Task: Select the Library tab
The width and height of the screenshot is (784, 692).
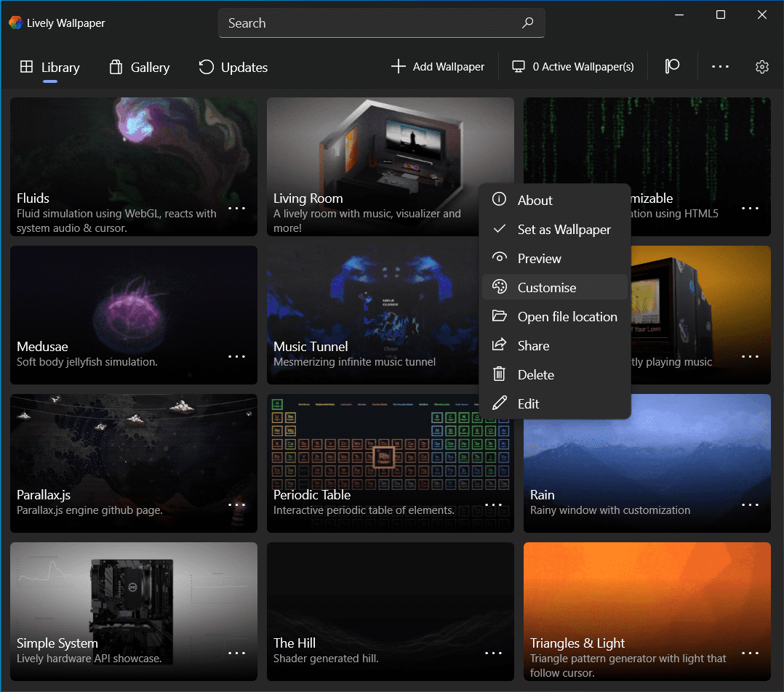Action: point(49,68)
